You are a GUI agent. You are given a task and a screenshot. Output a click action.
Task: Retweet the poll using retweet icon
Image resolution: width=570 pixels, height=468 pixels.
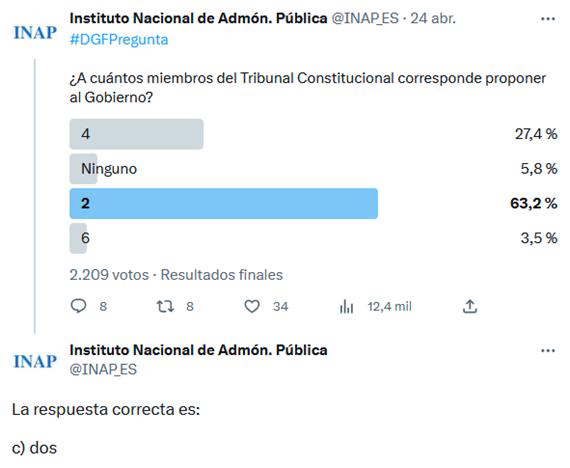[x=165, y=306]
